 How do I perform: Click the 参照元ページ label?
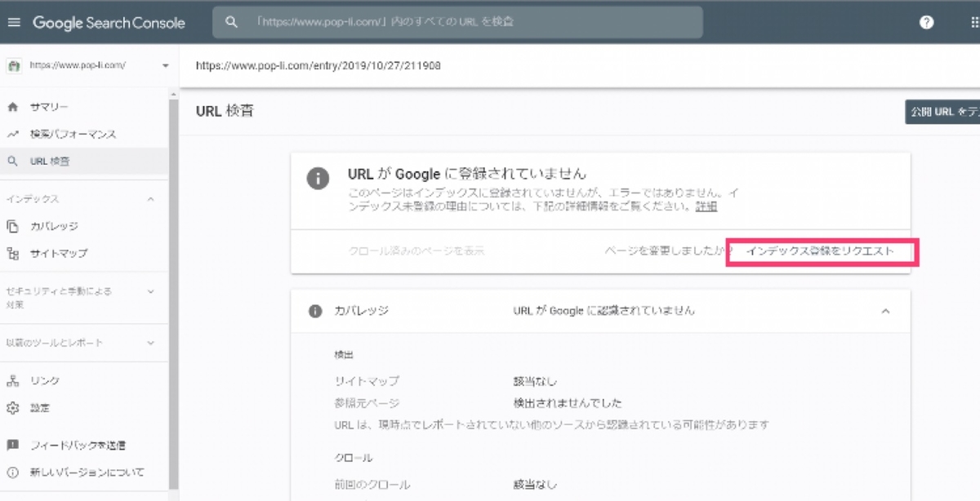coord(367,403)
